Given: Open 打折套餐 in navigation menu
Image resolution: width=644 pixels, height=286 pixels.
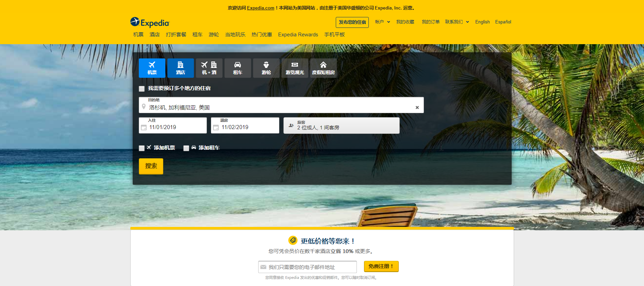Looking at the screenshot, I should (176, 35).
